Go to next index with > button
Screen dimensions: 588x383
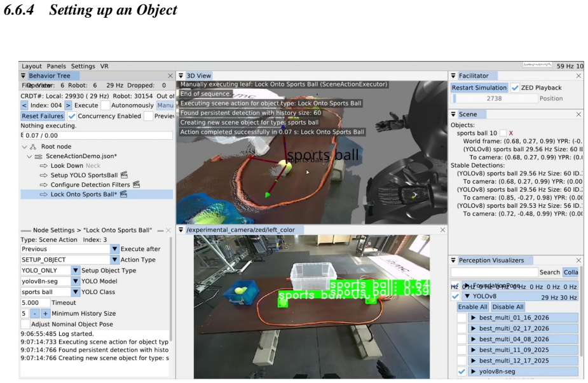pos(68,105)
